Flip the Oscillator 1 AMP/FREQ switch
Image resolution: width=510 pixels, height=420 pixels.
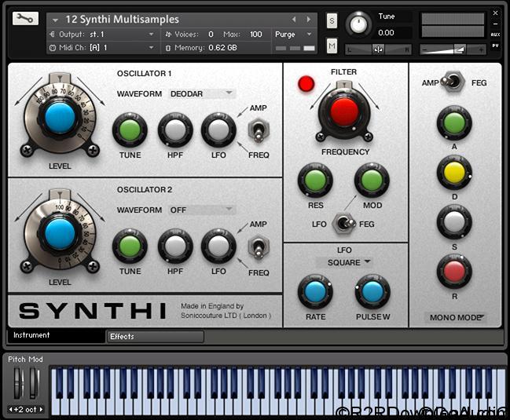click(x=256, y=130)
